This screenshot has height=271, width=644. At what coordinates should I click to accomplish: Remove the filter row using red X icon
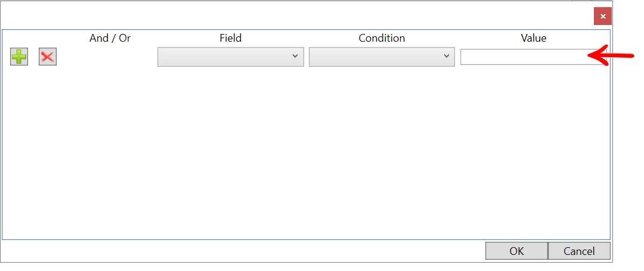pos(48,57)
